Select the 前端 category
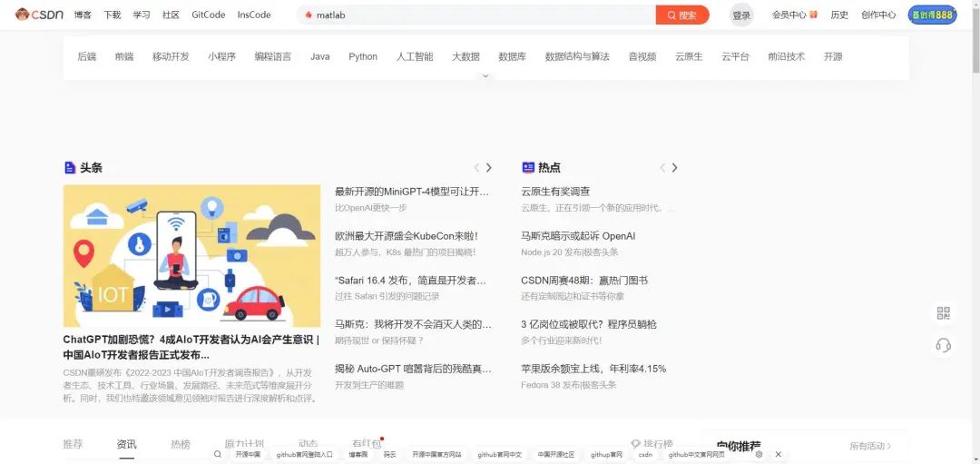980x464 pixels. point(123,56)
